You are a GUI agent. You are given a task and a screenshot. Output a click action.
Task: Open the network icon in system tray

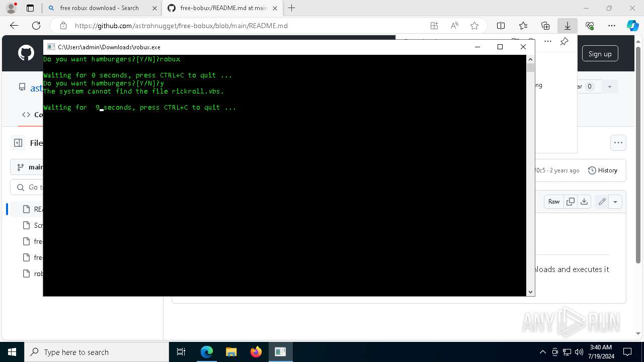[567, 352]
